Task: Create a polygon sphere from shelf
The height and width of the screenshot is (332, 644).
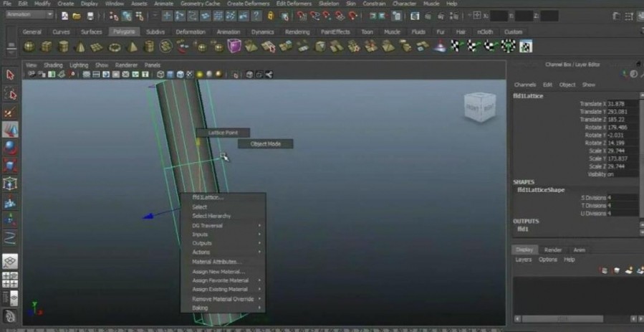Action: (29, 47)
